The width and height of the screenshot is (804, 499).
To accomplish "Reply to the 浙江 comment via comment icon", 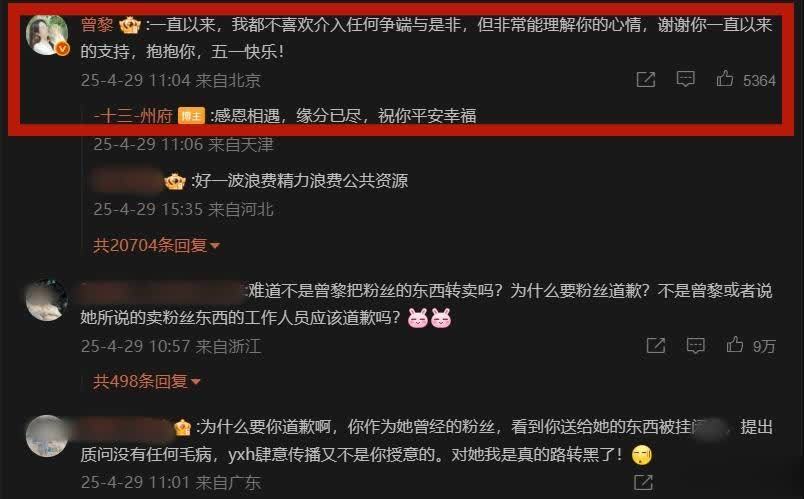I will click(695, 346).
